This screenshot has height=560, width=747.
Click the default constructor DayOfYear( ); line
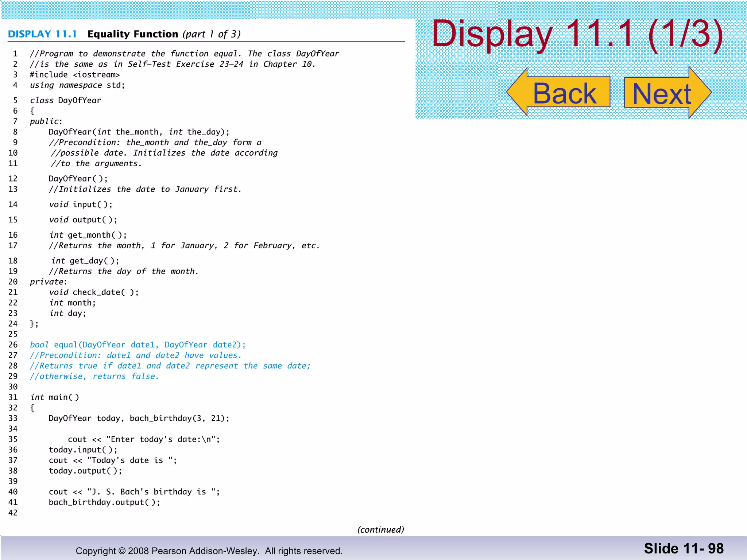coord(78,179)
